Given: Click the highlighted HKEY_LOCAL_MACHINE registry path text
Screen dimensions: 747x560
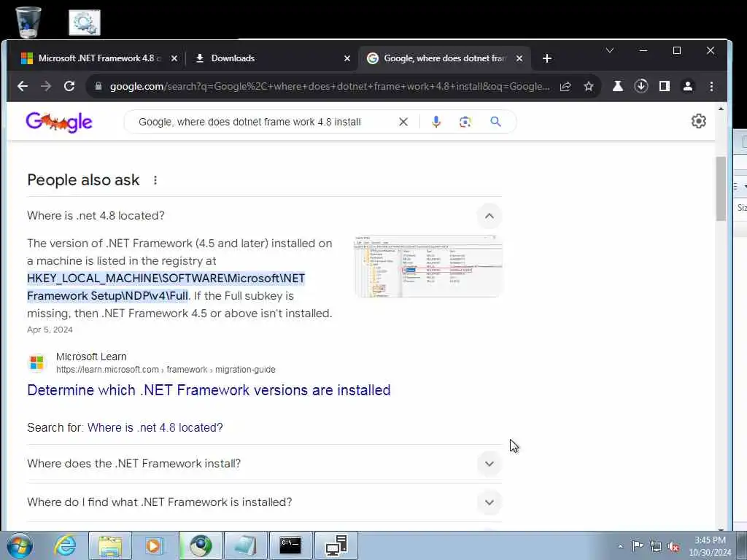Looking at the screenshot, I should (x=166, y=287).
